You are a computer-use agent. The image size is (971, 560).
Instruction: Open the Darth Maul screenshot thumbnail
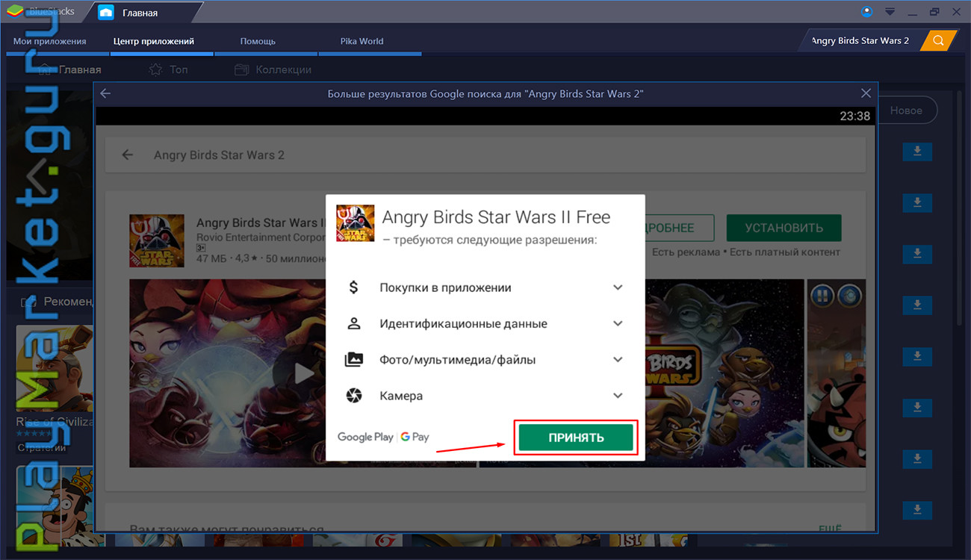[837, 373]
